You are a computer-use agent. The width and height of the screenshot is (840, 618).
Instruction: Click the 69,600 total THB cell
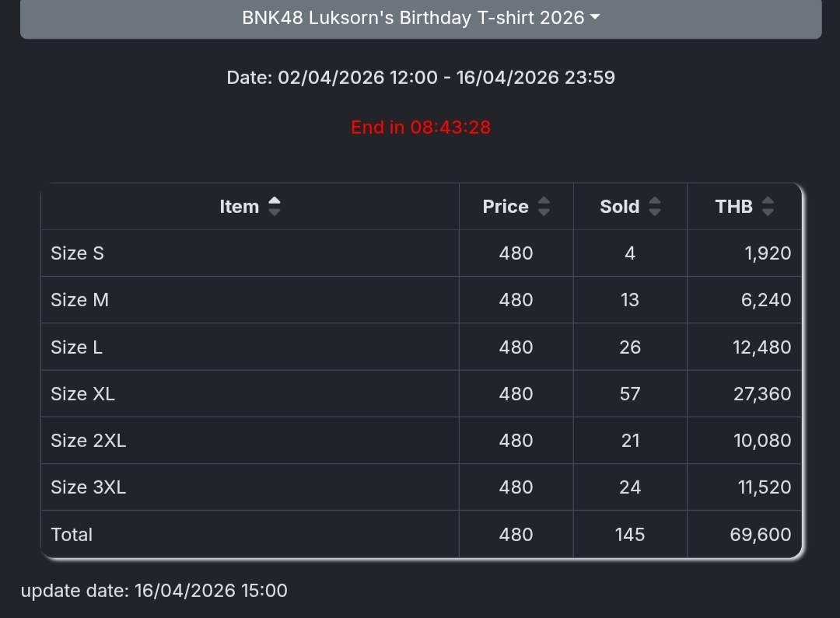click(761, 535)
